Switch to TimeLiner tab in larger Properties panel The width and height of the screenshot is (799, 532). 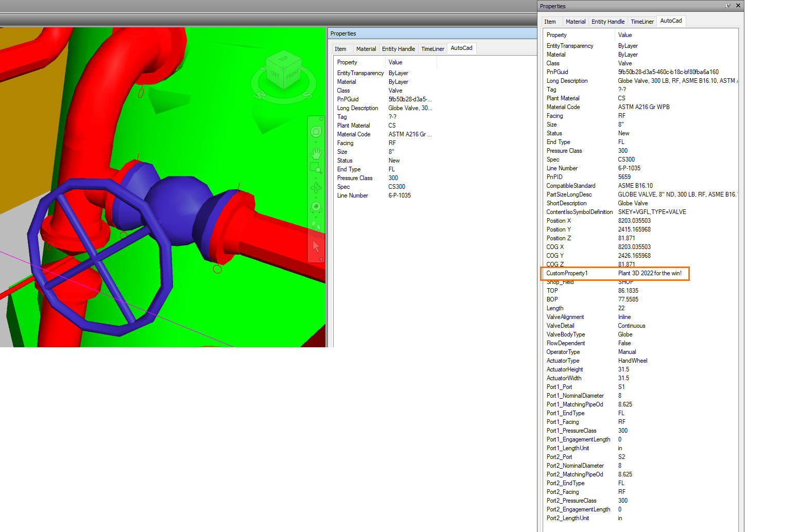click(x=642, y=22)
